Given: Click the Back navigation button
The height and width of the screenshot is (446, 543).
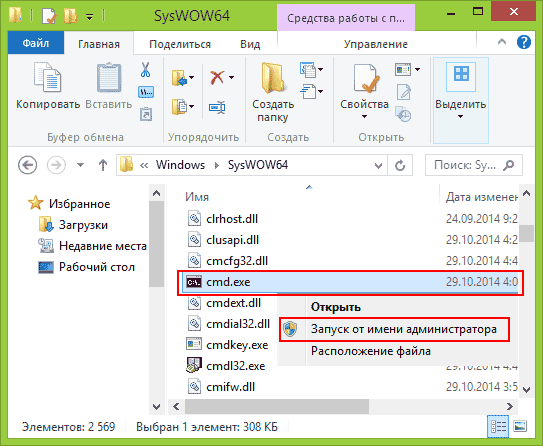Looking at the screenshot, I should [x=28, y=165].
